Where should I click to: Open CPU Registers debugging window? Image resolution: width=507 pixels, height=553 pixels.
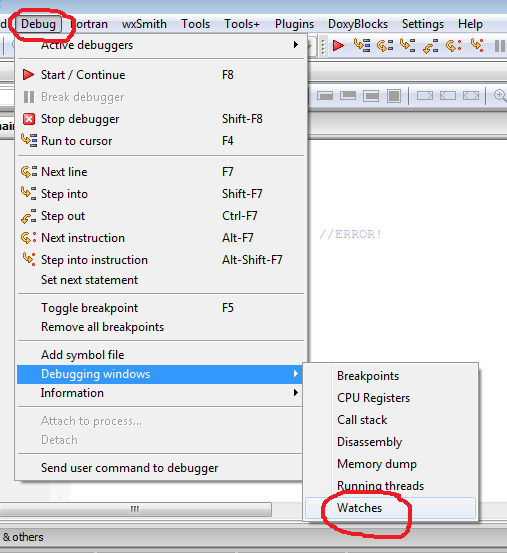(x=390, y=398)
